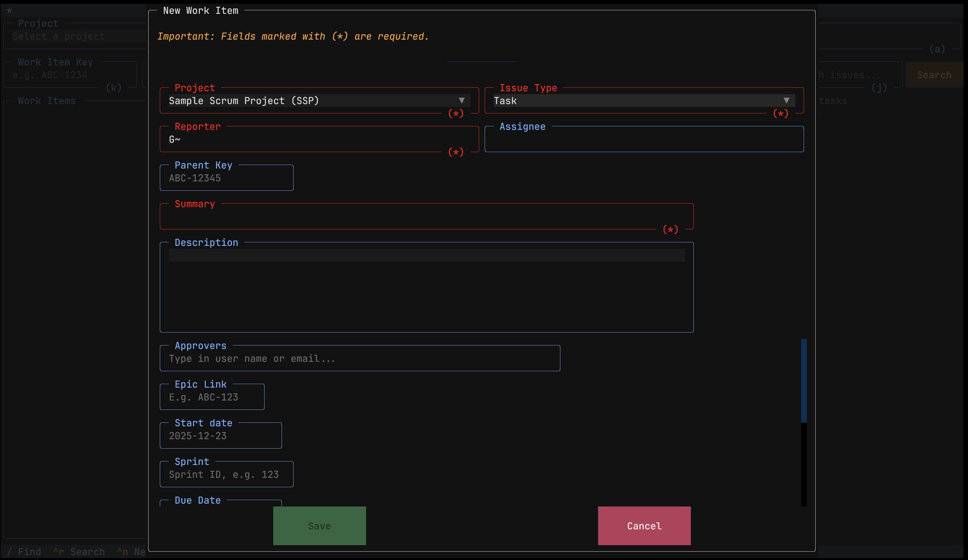Click the Cancel button

(x=644, y=526)
